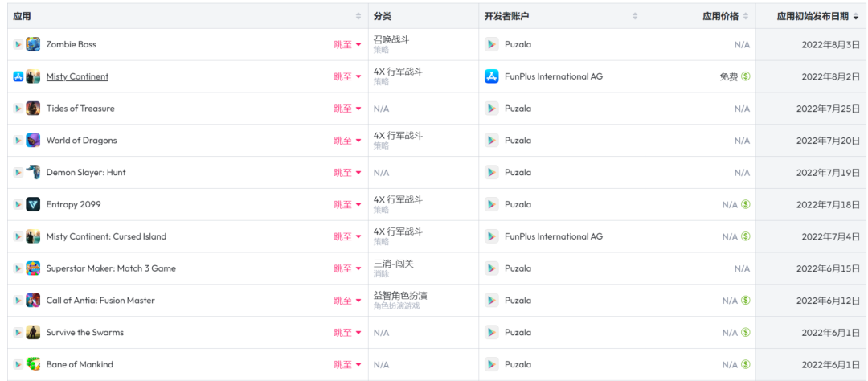
Task: Open 跳至 dropdown for Call of Antia
Action: coord(348,300)
